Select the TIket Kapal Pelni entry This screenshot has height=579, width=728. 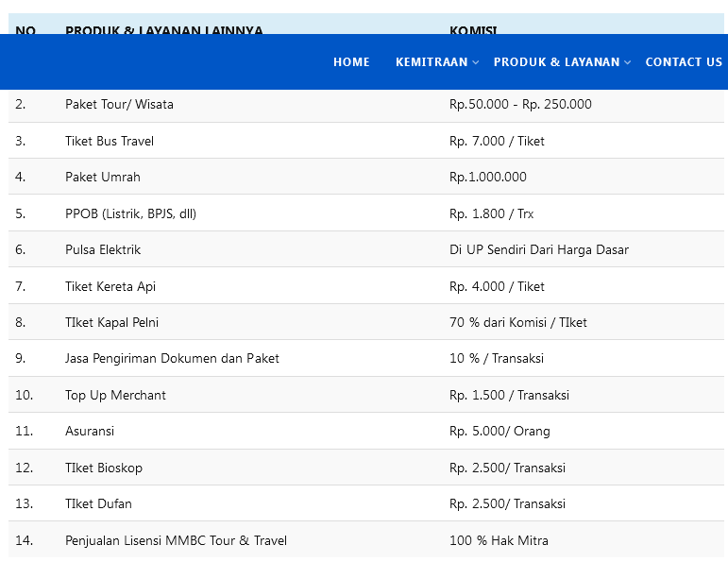click(111, 323)
